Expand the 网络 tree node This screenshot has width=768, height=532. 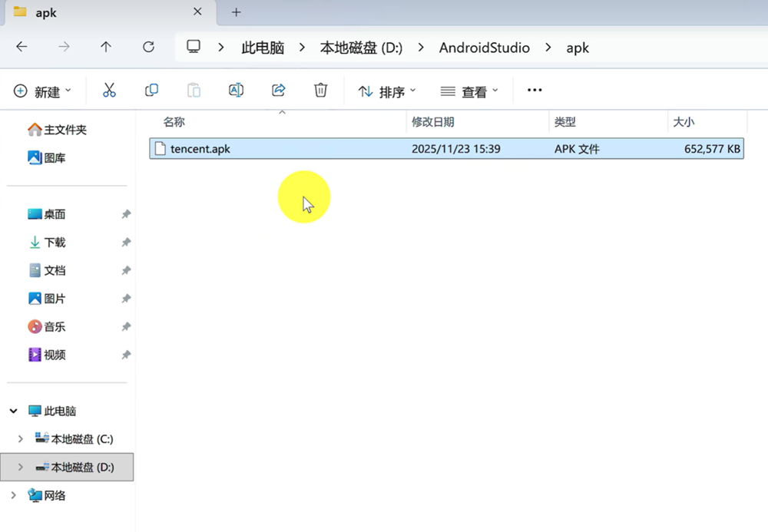[14, 496]
